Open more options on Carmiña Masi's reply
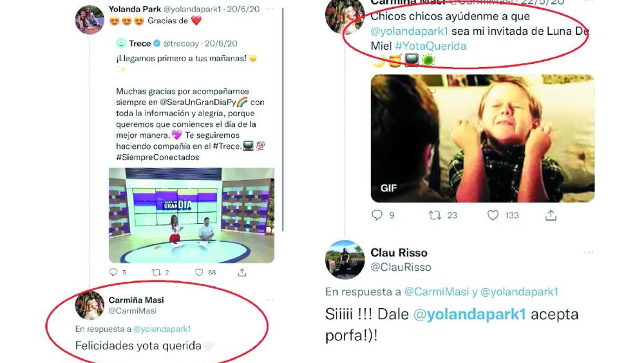Viewport: 644px width, 363px height. [269, 300]
